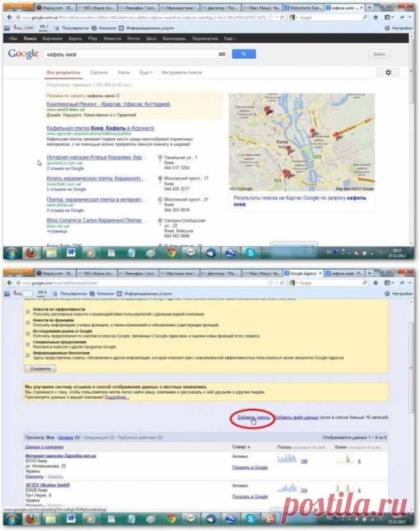The image size is (420, 531).
Task: Open Каталоги dropdown in lower bookmarks bar
Action: (x=102, y=294)
